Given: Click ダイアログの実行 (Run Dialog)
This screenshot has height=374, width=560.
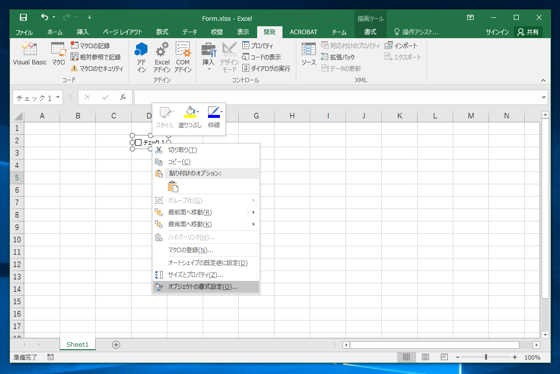Looking at the screenshot, I should (266, 68).
